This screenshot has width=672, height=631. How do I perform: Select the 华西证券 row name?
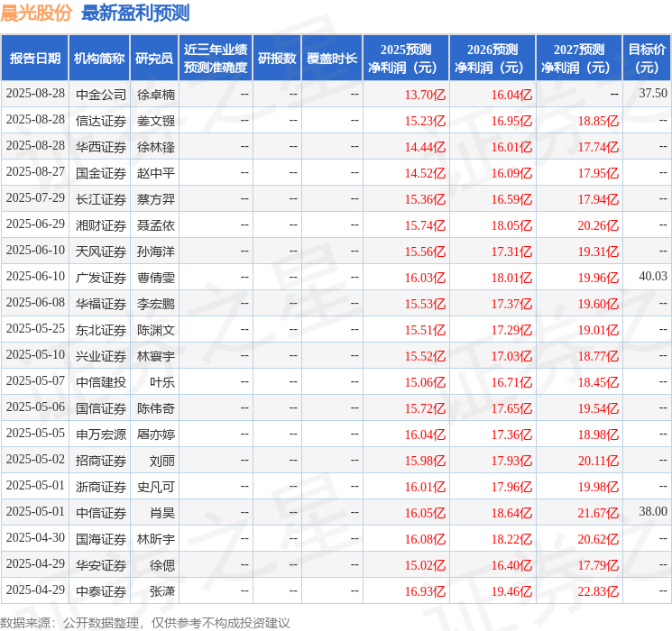[x=101, y=147]
